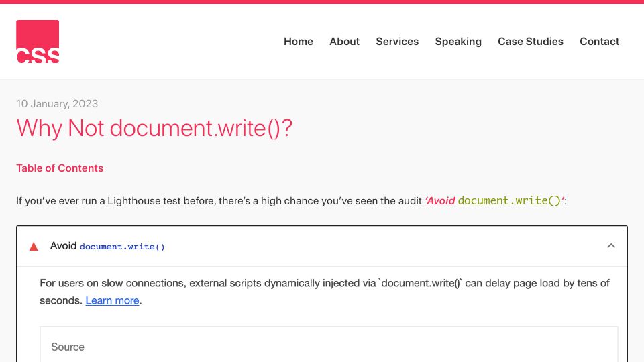Open Case Studies from the nav bar
644x362 pixels.
pos(530,42)
